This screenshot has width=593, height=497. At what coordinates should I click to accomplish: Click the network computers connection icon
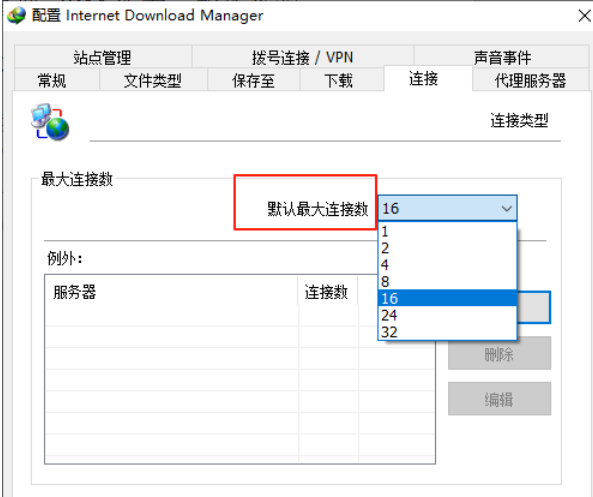(x=50, y=121)
